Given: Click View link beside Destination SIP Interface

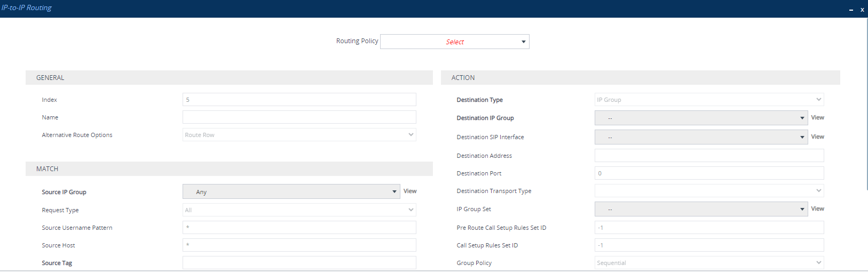Looking at the screenshot, I should pos(817,137).
